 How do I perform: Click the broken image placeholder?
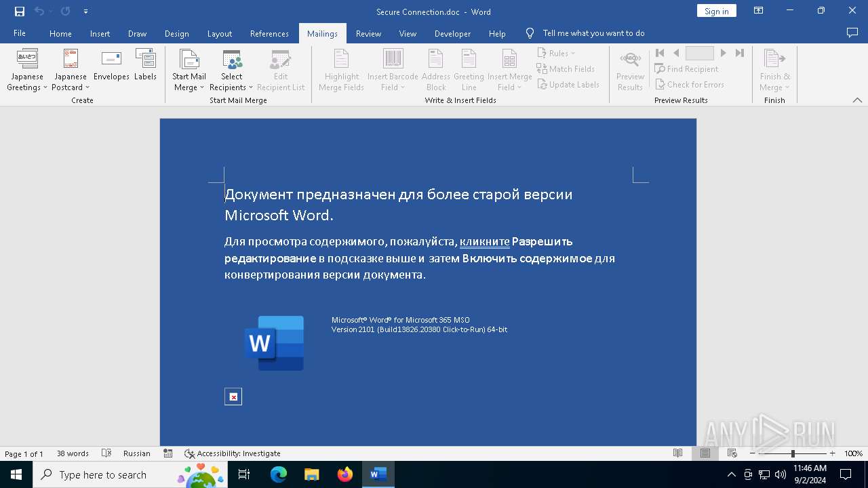(x=233, y=396)
